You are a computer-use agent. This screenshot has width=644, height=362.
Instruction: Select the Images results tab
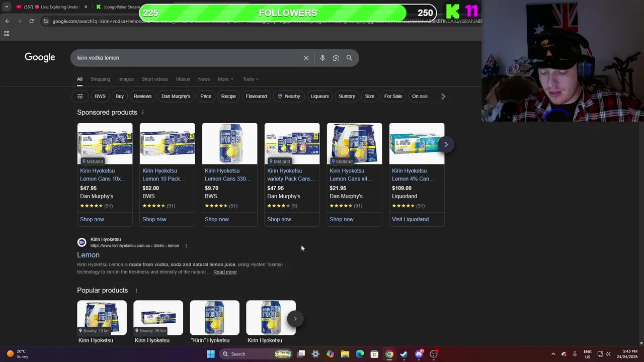coord(126,79)
